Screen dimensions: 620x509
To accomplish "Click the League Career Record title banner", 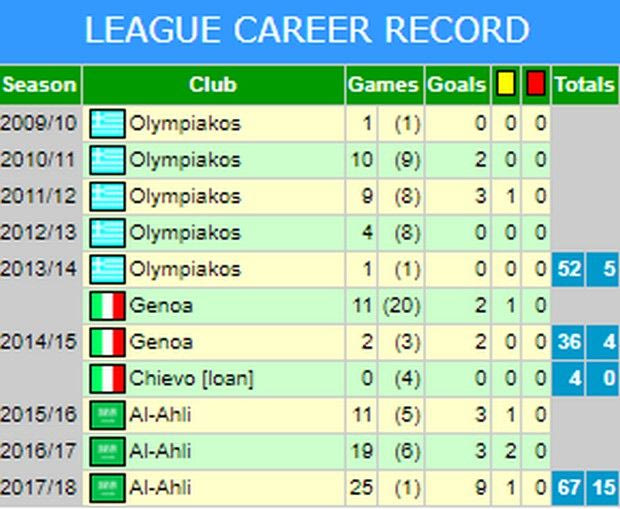I will 308,31.
